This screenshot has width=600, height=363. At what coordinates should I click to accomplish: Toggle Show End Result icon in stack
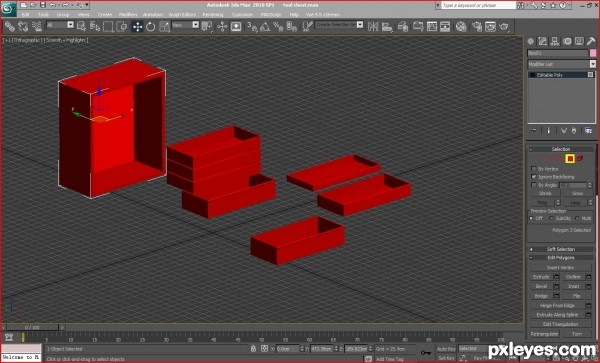pos(548,130)
